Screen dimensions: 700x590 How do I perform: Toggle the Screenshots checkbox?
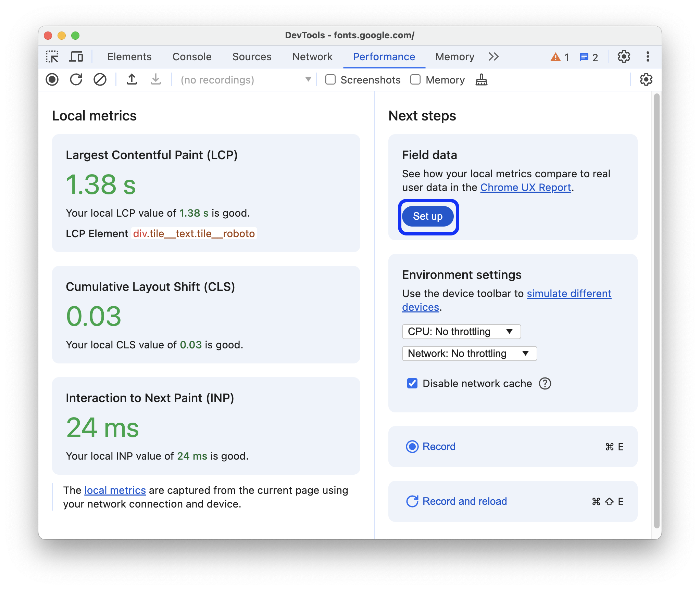click(329, 80)
